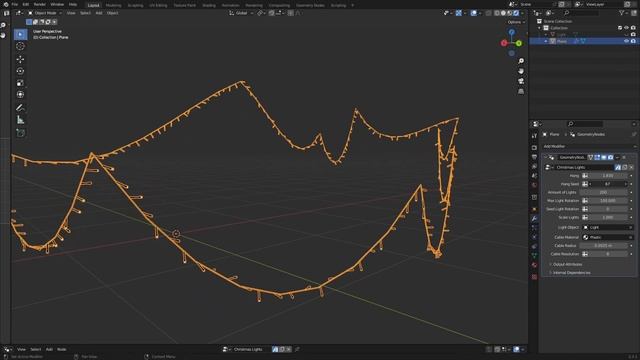Switch to the Modeling workspace tab
The height and width of the screenshot is (360, 640).
[113, 5]
